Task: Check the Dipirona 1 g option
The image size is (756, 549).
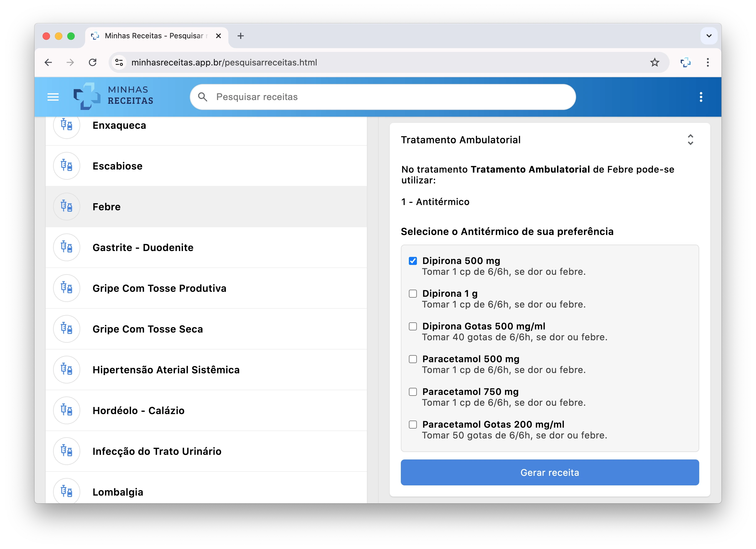Action: pos(413,294)
